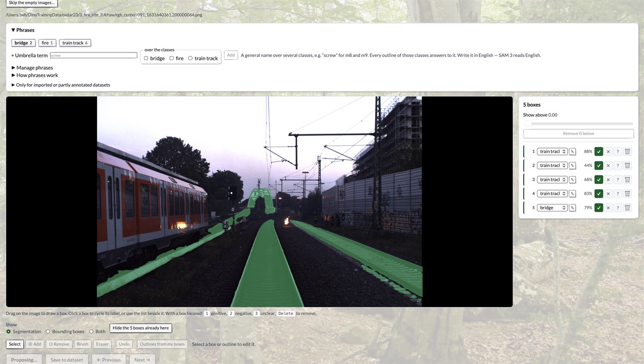Tick the bridge checkbox under 'over the classes'
Viewport: 644px width, 364px height.
(x=146, y=58)
